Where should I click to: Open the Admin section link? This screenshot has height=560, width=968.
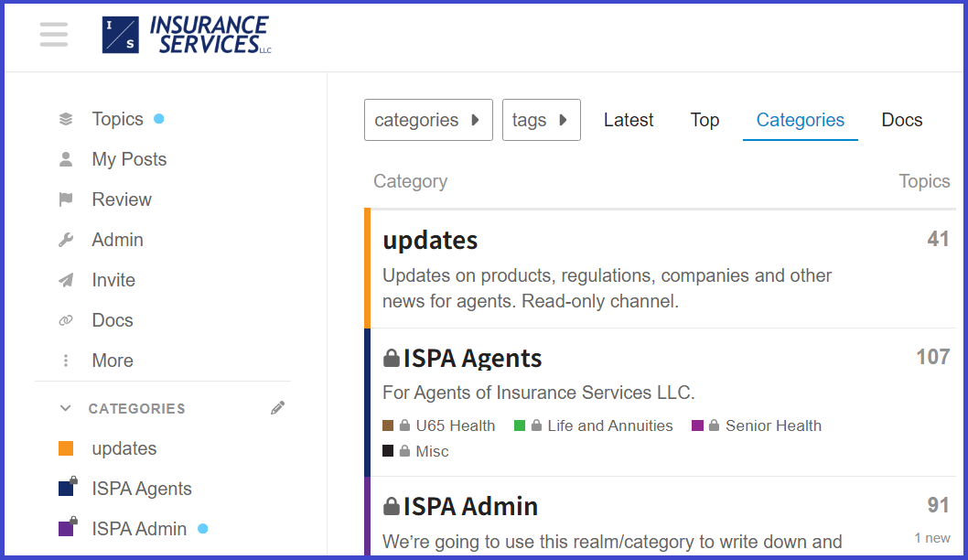click(x=117, y=240)
